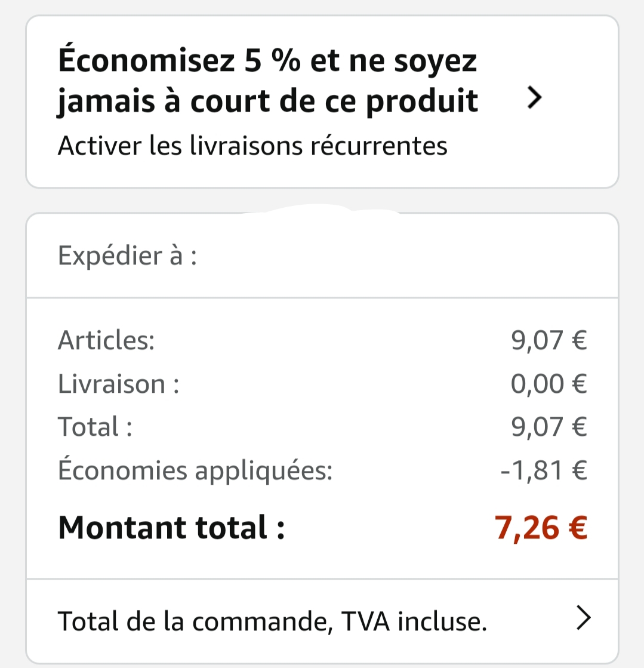The image size is (644, 668).
Task: Tap Activer les livraisons récurrentes
Action: click(x=252, y=146)
